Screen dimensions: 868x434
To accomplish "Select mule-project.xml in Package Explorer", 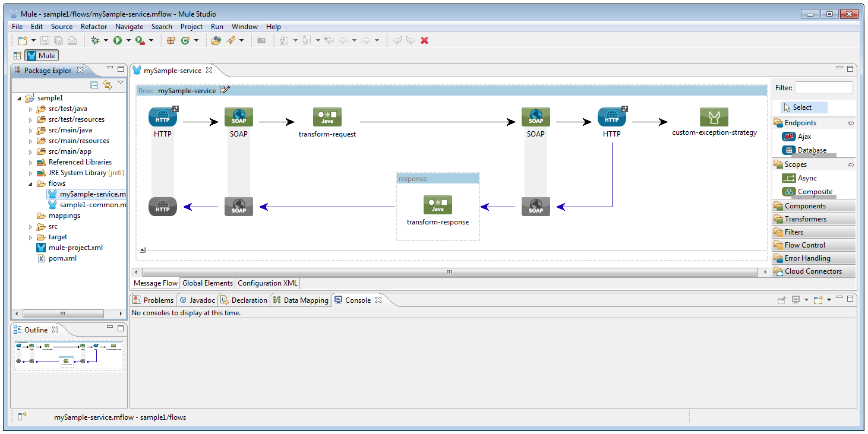I will (x=70, y=248).
